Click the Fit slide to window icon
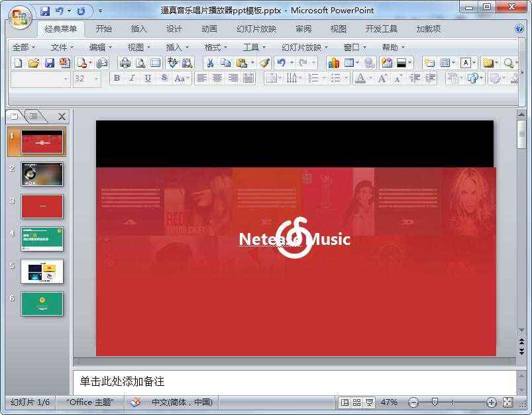The width and height of the screenshot is (532, 415). [507, 402]
